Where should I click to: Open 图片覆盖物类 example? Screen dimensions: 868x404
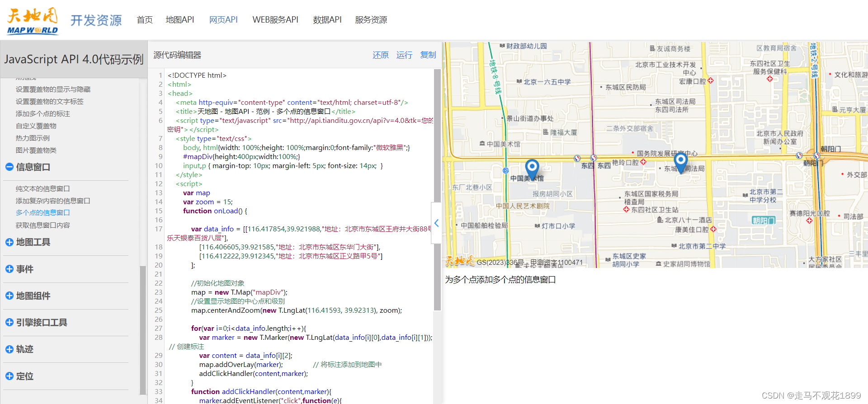pyautogui.click(x=36, y=150)
